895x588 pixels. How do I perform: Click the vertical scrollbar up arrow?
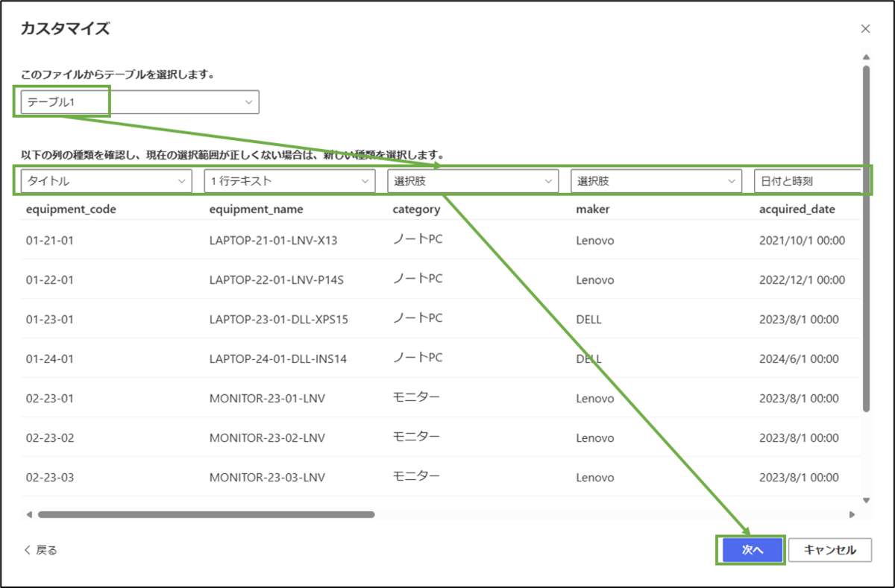pyautogui.click(x=866, y=57)
